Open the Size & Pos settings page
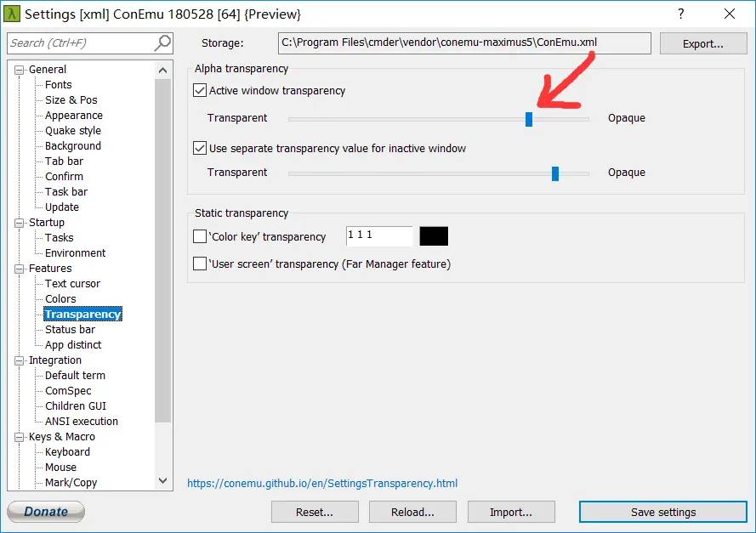Image resolution: width=756 pixels, height=533 pixels. coord(71,100)
